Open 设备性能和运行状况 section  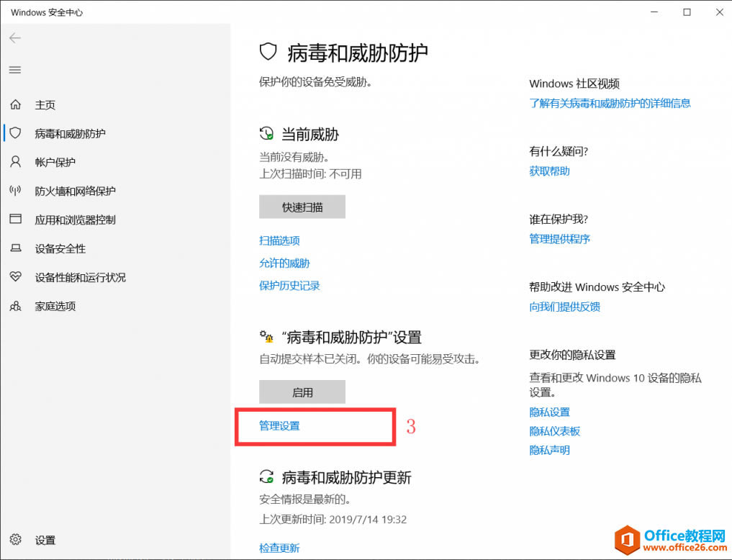81,278
